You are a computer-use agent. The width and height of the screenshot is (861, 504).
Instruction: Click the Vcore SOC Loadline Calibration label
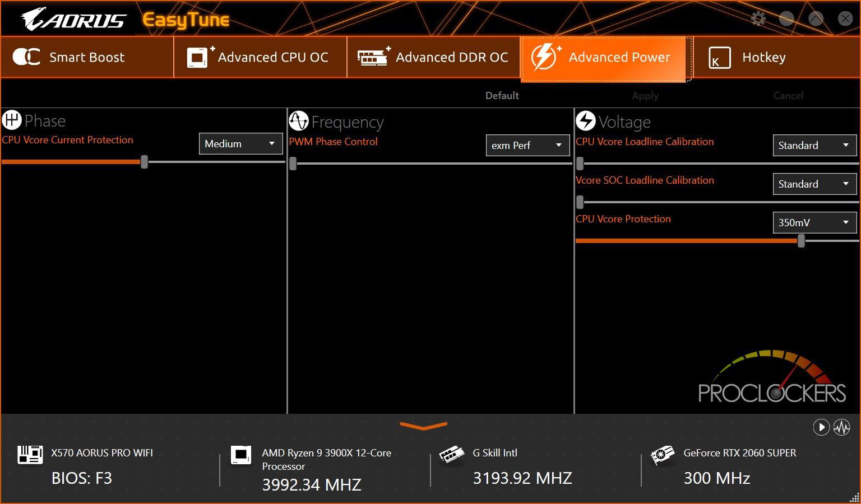(x=645, y=180)
